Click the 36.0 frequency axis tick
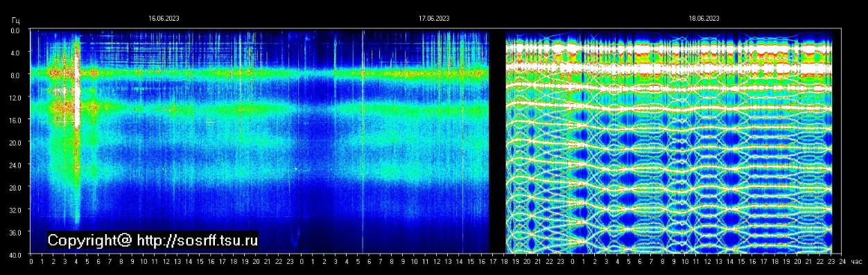 click(15, 232)
